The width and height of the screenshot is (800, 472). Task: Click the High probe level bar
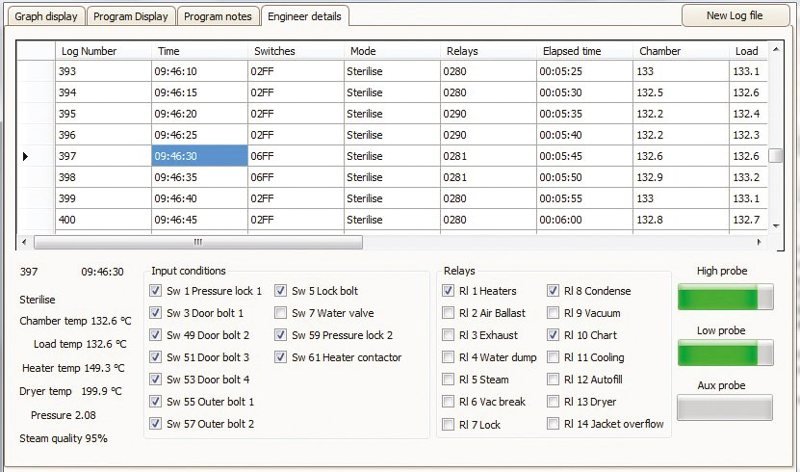tap(725, 297)
